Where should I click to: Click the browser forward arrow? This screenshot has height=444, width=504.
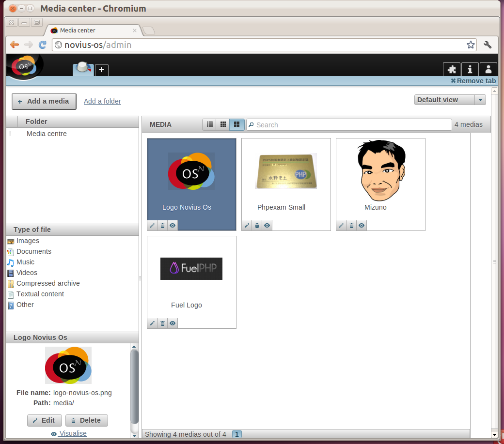point(29,45)
